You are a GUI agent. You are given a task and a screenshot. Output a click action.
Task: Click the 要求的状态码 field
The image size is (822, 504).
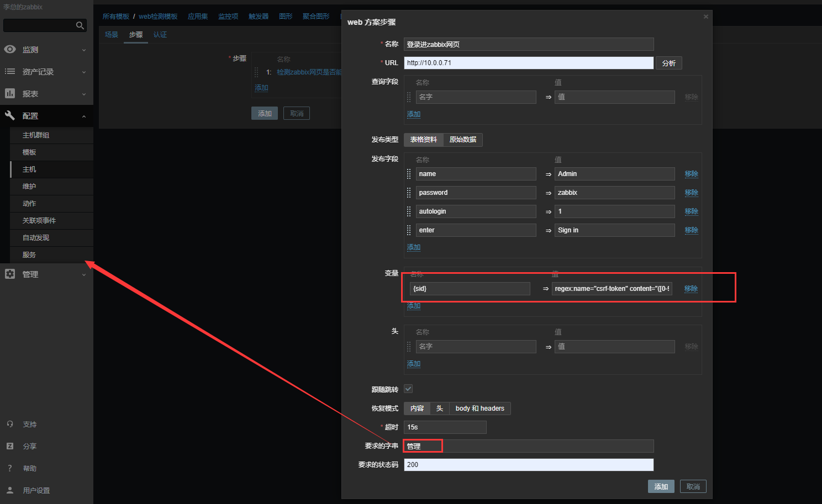pos(529,465)
